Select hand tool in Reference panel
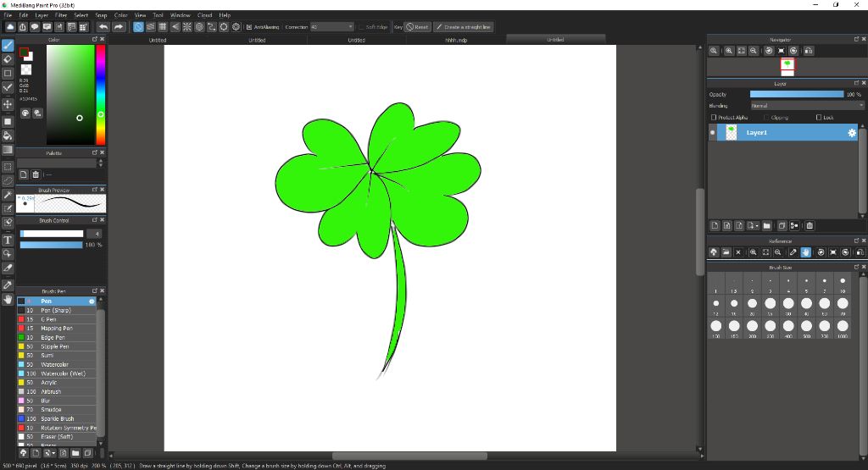The width and height of the screenshot is (868, 470). pyautogui.click(x=805, y=252)
